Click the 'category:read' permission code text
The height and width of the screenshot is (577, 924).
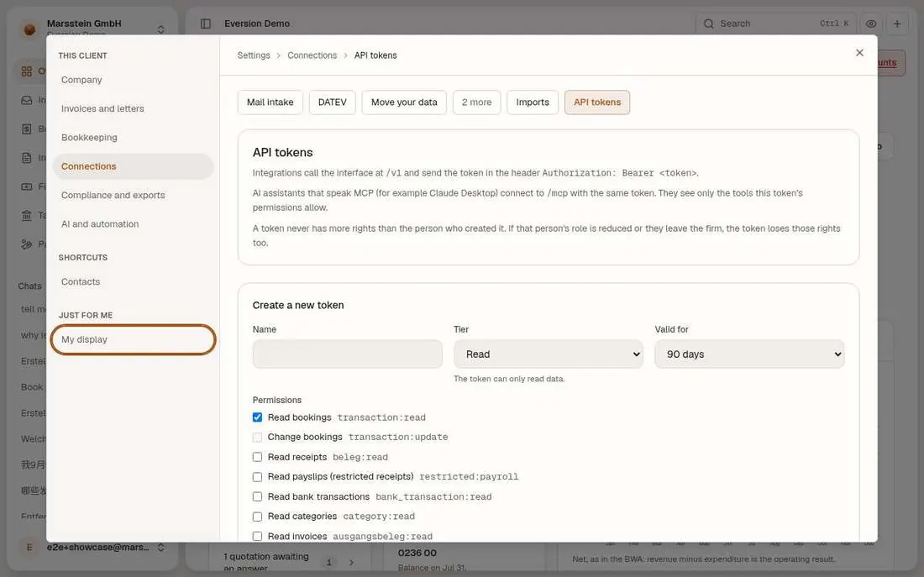[x=379, y=517]
